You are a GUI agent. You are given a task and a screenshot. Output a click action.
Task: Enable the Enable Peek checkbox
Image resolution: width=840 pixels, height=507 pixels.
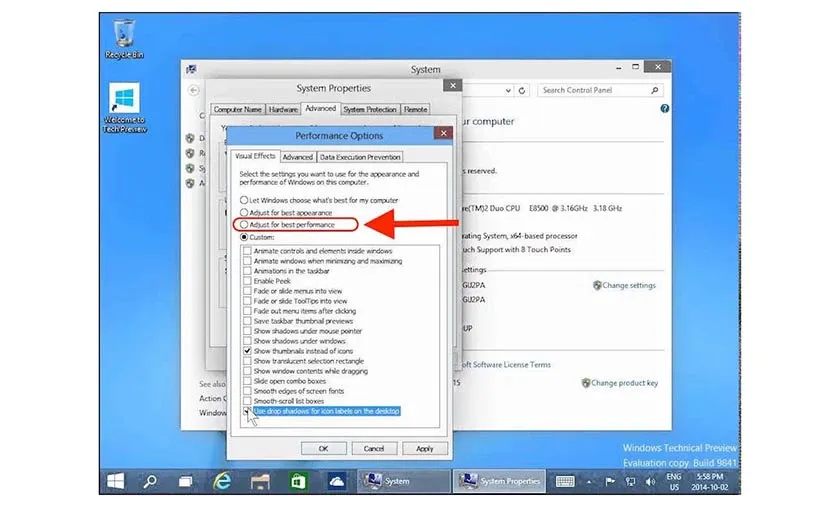(248, 281)
